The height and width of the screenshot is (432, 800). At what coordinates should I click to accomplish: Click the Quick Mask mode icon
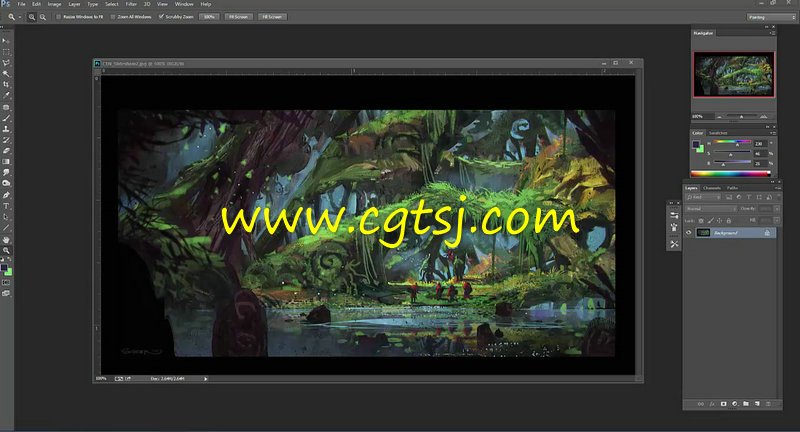tap(6, 283)
